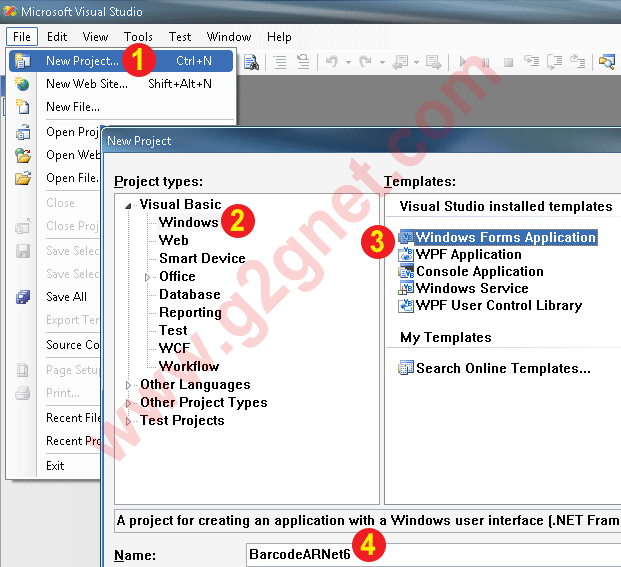
Task: Choose New Project... from File menu
Action: pos(121,61)
